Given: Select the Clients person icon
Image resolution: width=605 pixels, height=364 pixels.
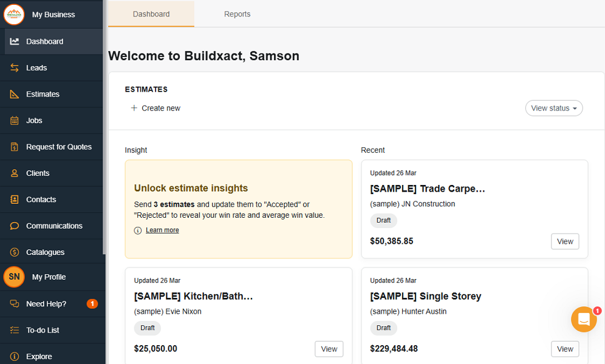Looking at the screenshot, I should [x=15, y=174].
